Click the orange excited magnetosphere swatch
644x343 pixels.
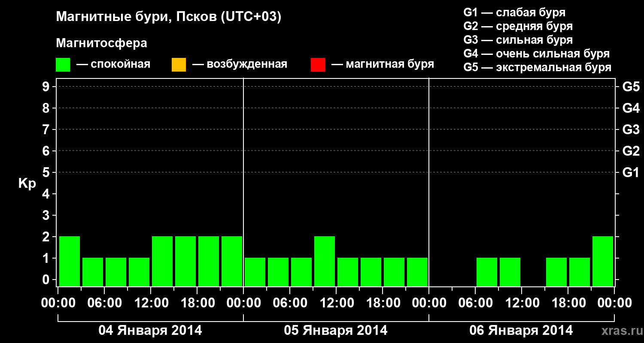(179, 65)
